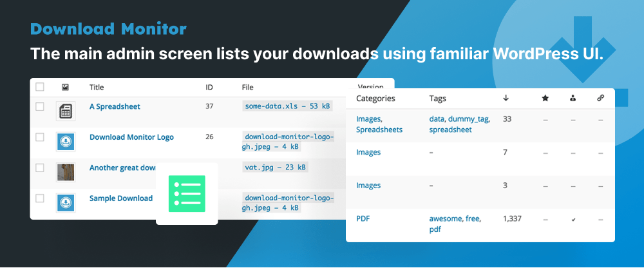Tick the select-all checkbox in header
The height and width of the screenshot is (268, 644).
click(x=39, y=87)
